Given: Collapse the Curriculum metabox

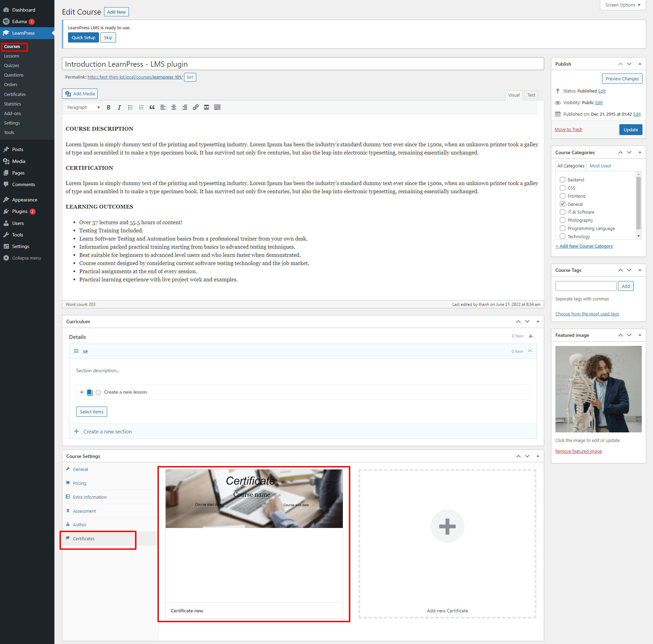Looking at the screenshot, I should 538,321.
